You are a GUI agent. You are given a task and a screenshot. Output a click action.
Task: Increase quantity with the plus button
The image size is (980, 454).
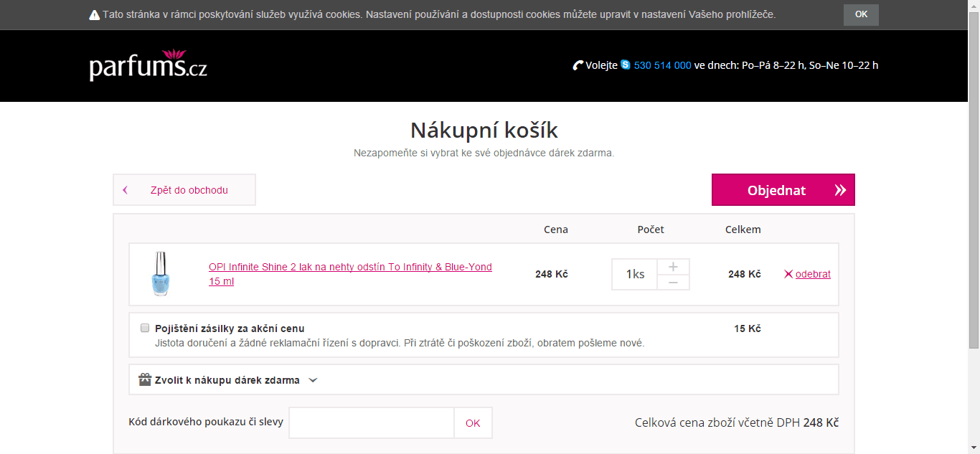[673, 267]
